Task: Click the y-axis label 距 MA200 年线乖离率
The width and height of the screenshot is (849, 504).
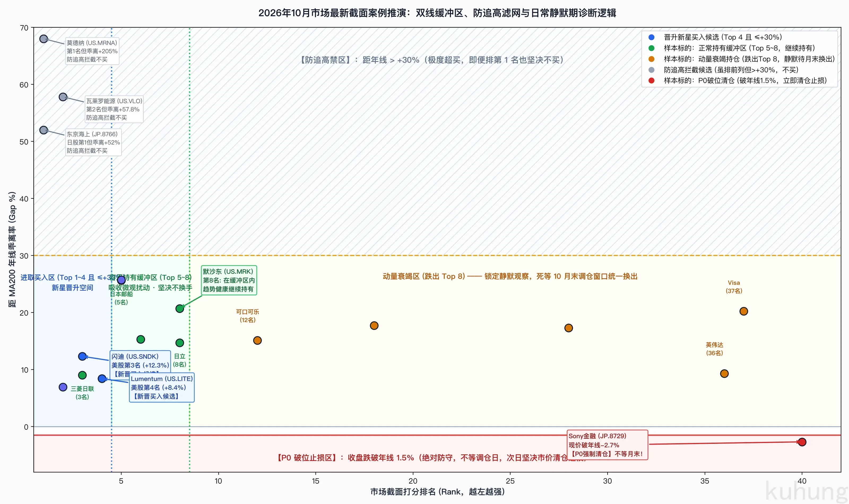Action: click(x=12, y=250)
